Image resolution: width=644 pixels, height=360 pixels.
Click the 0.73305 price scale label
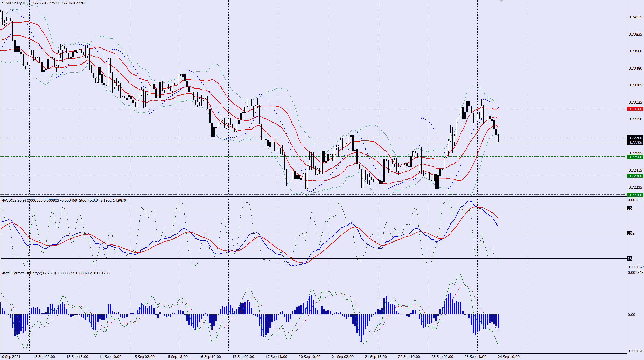(x=635, y=85)
